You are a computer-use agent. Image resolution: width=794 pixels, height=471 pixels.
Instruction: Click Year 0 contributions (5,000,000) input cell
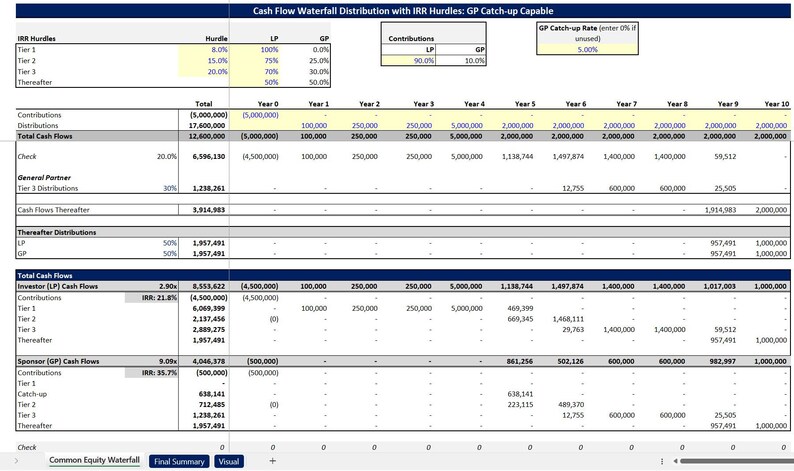coord(254,115)
